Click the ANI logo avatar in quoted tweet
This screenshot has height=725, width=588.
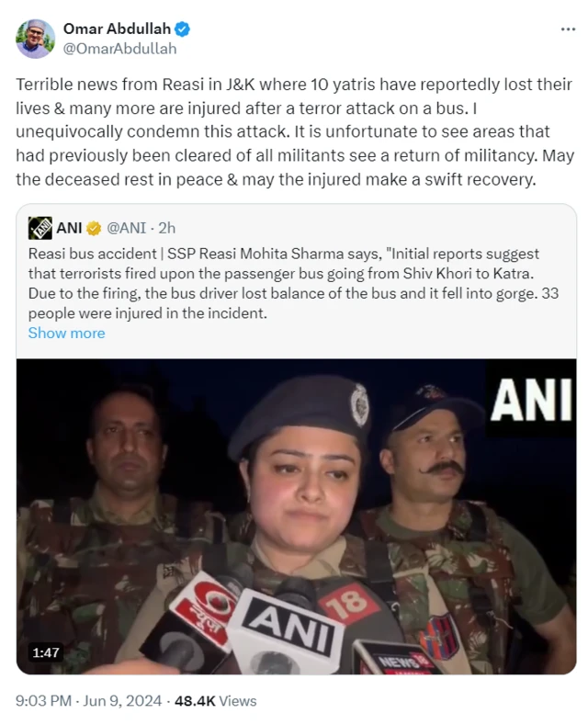(x=40, y=228)
